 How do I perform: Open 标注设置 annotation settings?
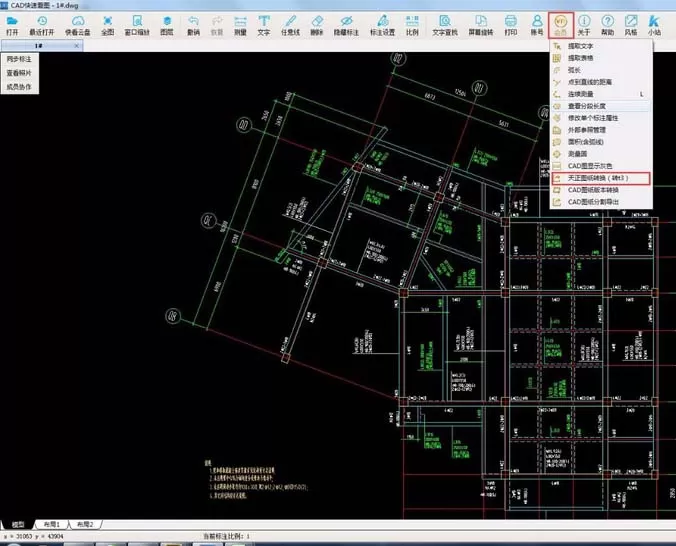[x=382, y=25]
